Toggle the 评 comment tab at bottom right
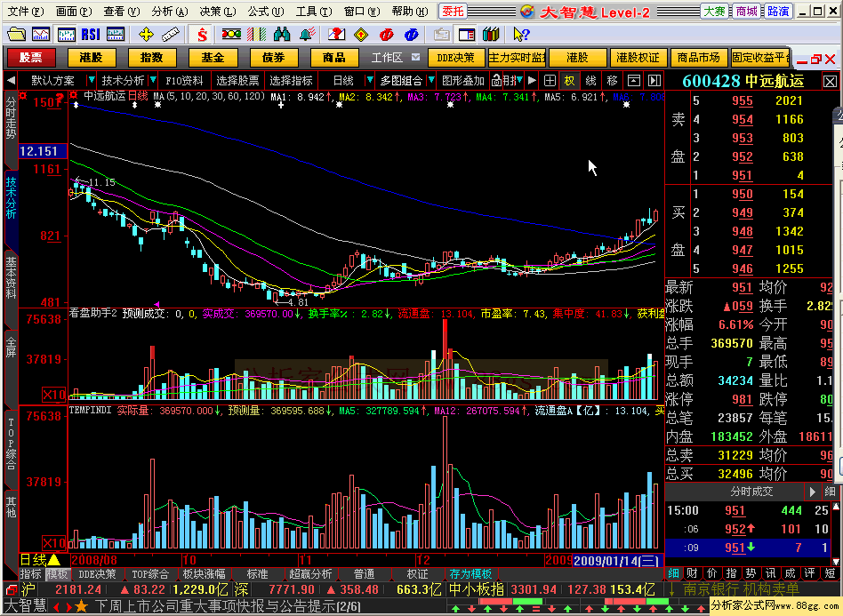This screenshot has width=843, height=616. tap(810, 573)
